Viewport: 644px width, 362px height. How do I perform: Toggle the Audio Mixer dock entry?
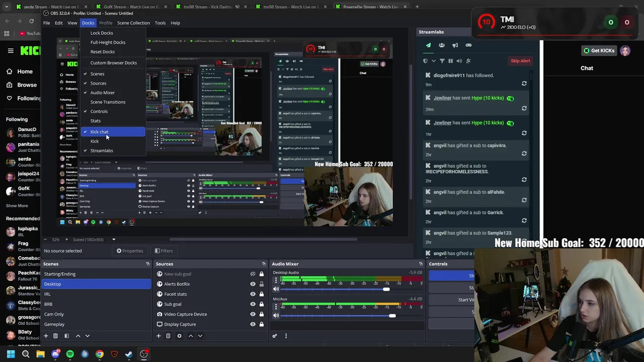[113, 93]
